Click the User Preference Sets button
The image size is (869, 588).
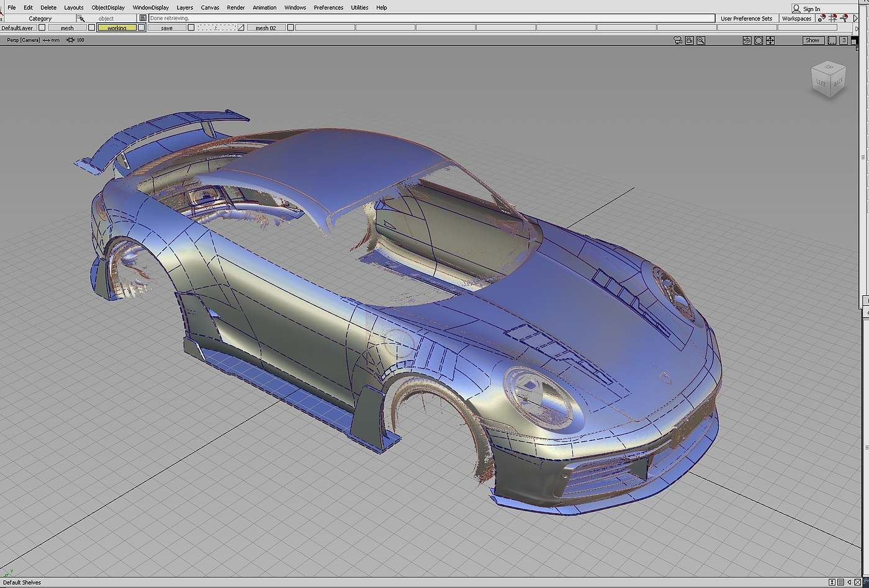click(x=746, y=19)
